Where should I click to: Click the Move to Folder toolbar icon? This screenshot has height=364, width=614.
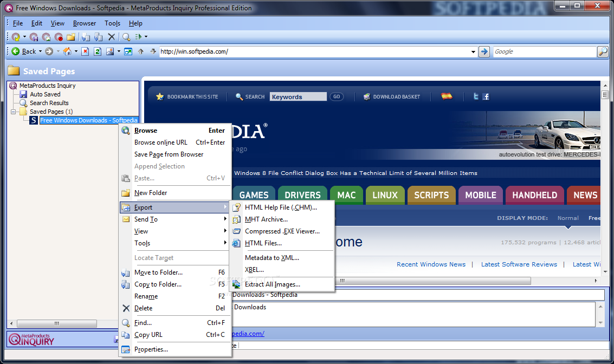click(86, 37)
